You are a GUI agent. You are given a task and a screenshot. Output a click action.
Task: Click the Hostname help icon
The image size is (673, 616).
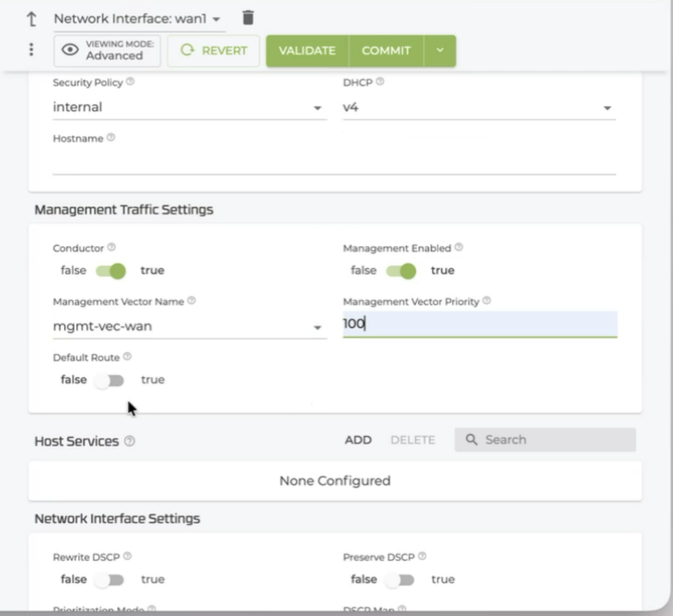point(111,137)
